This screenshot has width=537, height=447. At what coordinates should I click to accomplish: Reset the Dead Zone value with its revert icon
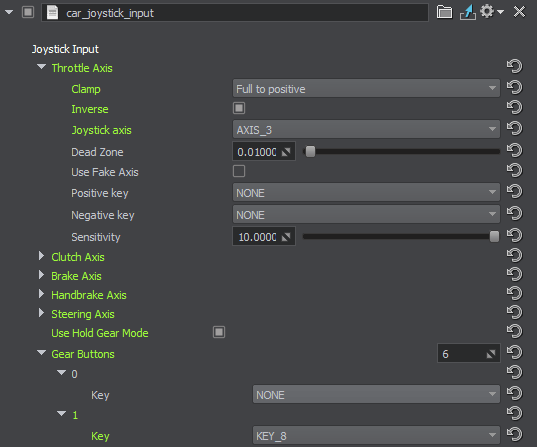click(x=514, y=151)
